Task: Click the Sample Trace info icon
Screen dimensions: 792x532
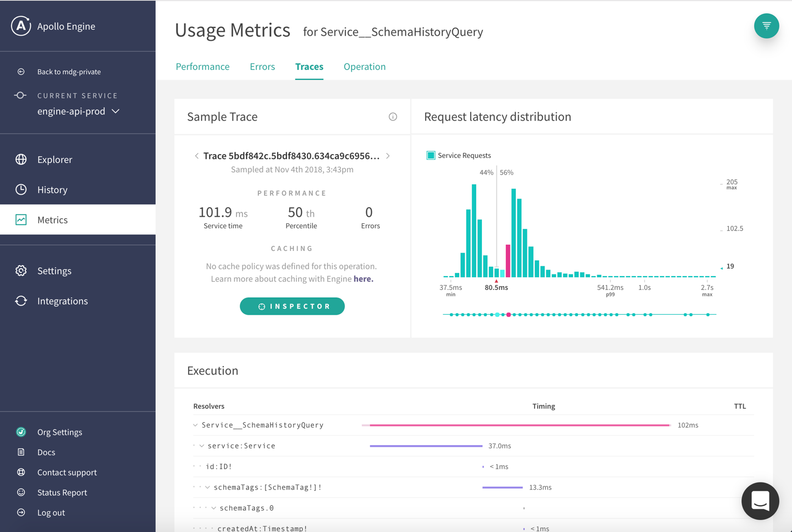Action: point(393,117)
